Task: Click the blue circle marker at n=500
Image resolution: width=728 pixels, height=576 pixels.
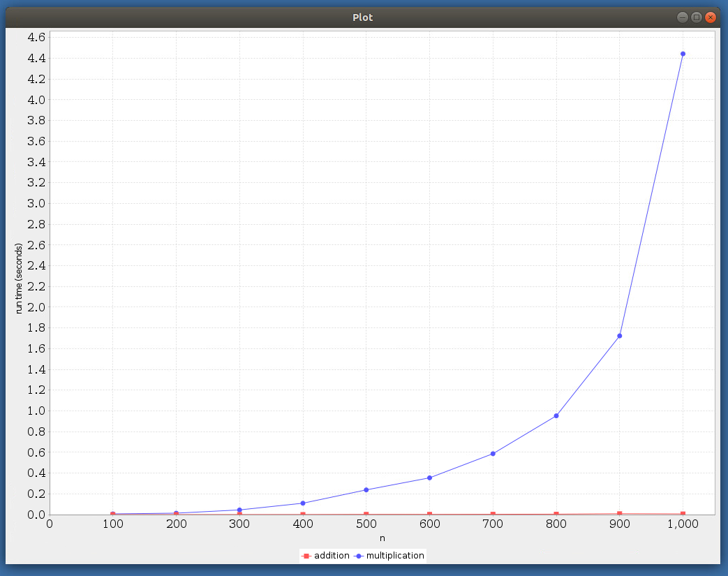Action: (x=366, y=489)
